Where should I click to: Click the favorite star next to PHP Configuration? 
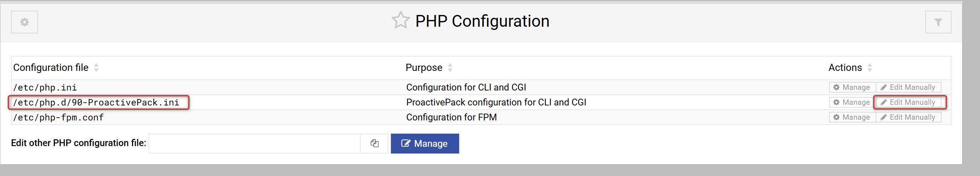(x=400, y=21)
